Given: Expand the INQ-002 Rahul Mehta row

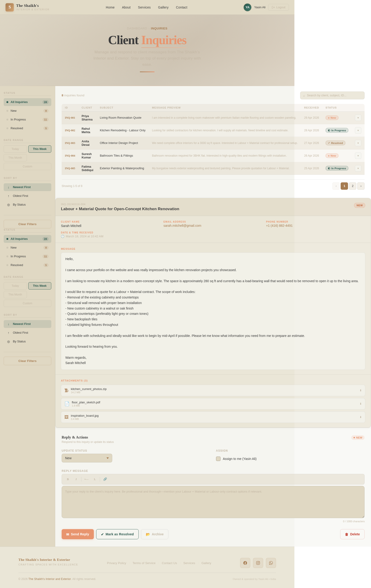Looking at the screenshot, I should click(x=358, y=130).
